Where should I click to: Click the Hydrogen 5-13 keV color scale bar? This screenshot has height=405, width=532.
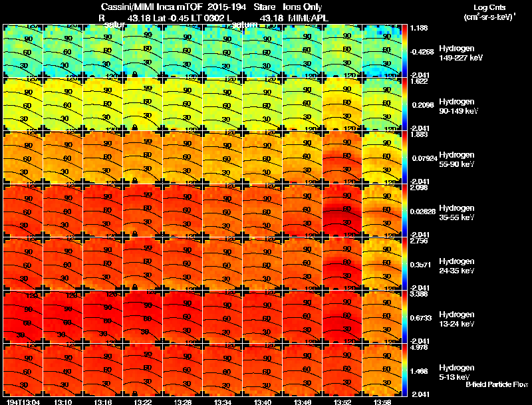click(404, 370)
